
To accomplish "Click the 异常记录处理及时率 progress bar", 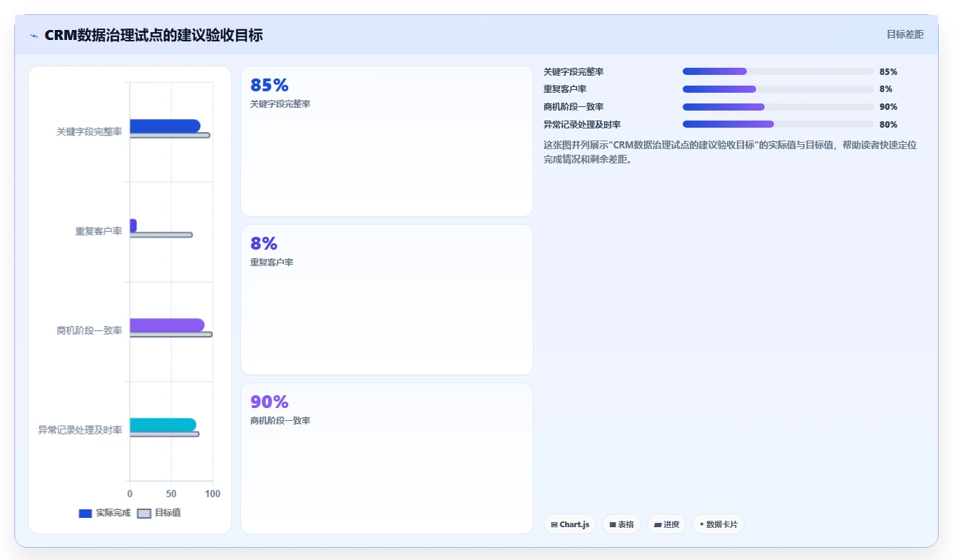I will (x=778, y=124).
